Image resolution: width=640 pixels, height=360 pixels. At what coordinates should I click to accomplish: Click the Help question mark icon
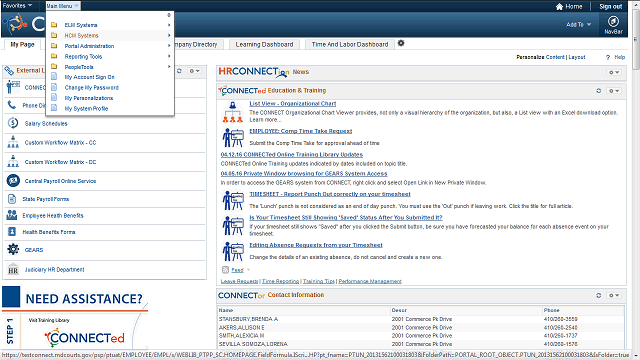click(608, 58)
